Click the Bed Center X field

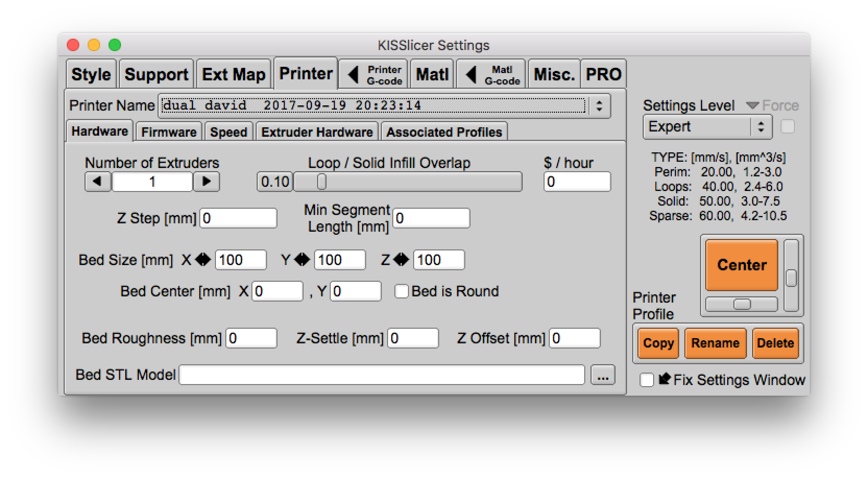[x=278, y=291]
